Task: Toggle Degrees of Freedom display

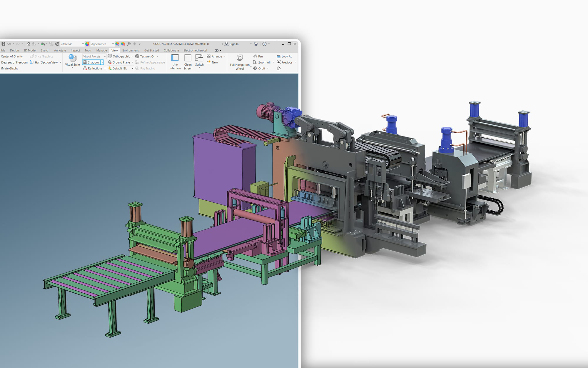Action: point(14,62)
